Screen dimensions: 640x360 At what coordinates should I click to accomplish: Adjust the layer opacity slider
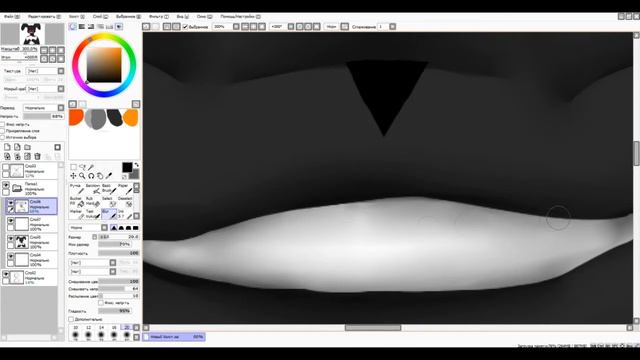[x=44, y=116]
